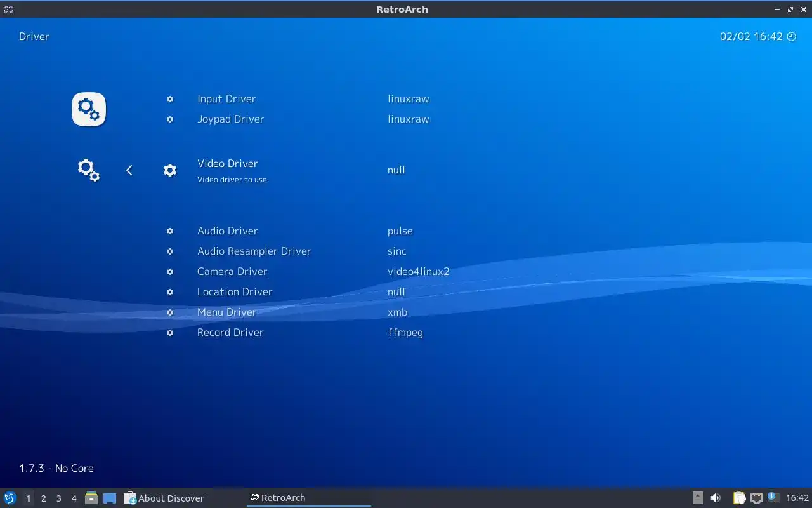Screen dimensions: 812x508
Task: Click the gear icon beside Audio Driver
Action: click(170, 231)
